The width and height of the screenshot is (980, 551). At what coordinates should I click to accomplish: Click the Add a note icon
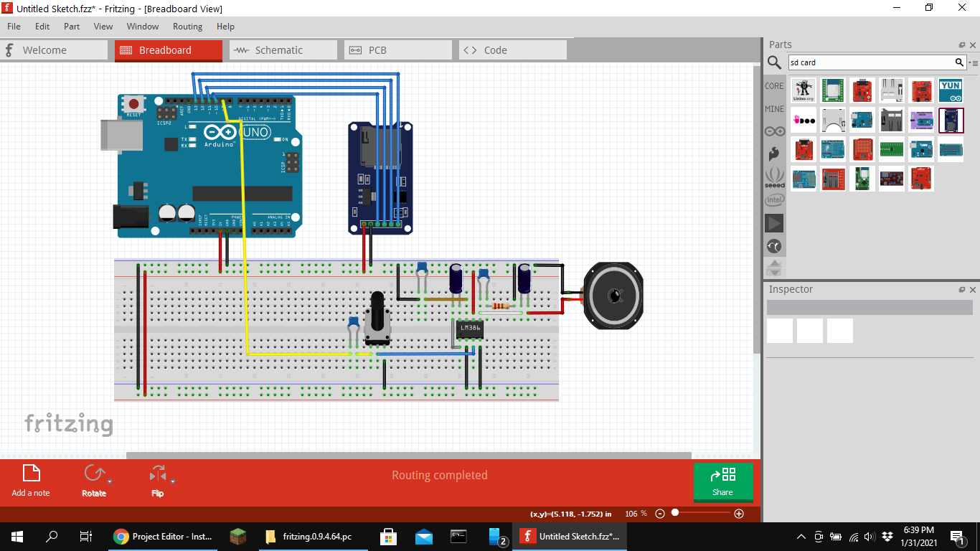coord(30,474)
